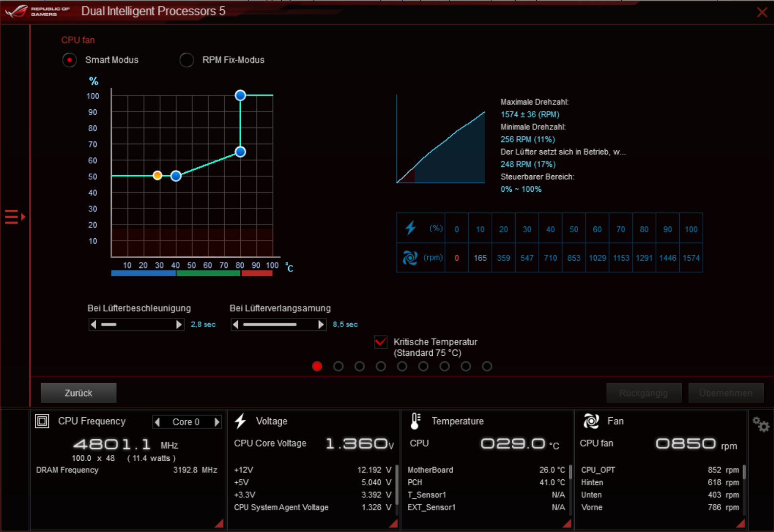Click the DRAM Frequency row
This screenshot has height=532, width=774.
[126, 470]
